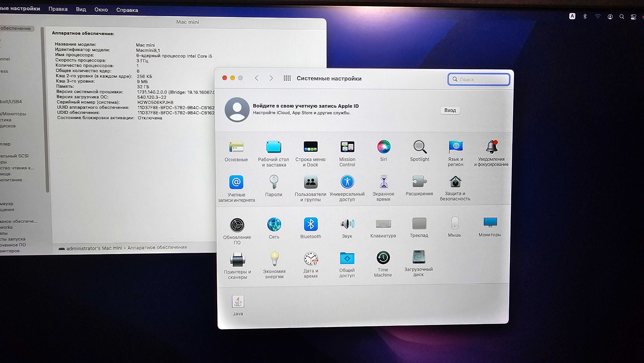
Task: Open the Java preferences pane
Action: point(238,305)
